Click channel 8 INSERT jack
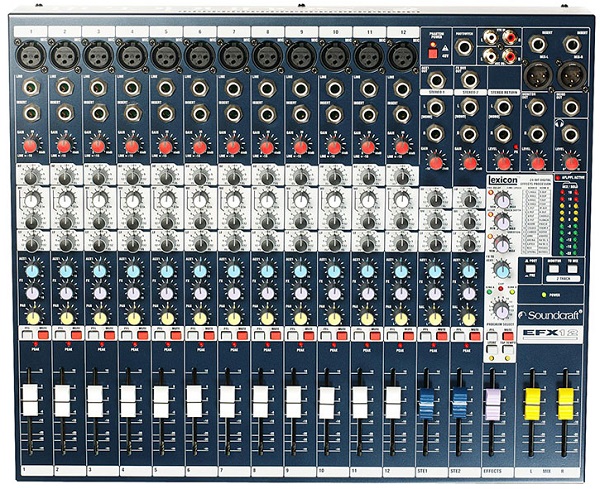This screenshot has width=600, height=489. pyautogui.click(x=267, y=114)
